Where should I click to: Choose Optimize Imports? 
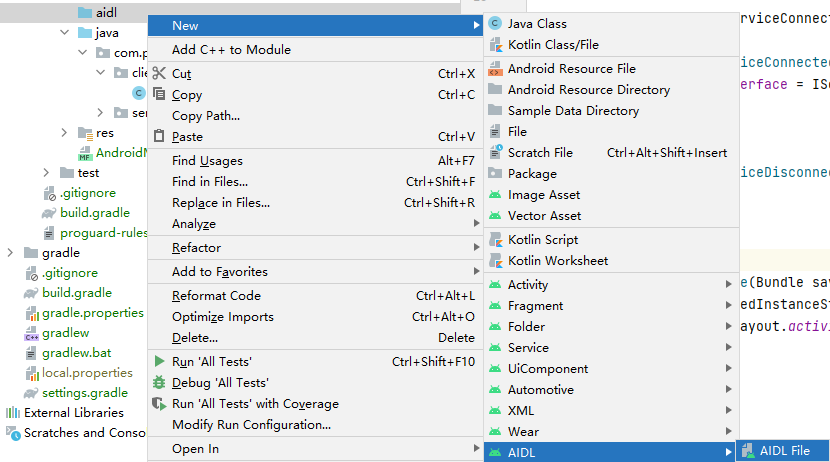tap(315, 316)
